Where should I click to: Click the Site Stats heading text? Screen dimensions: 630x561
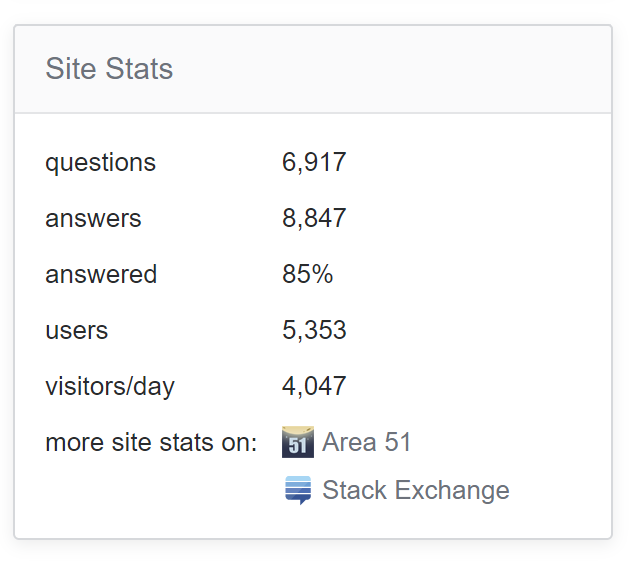109,69
